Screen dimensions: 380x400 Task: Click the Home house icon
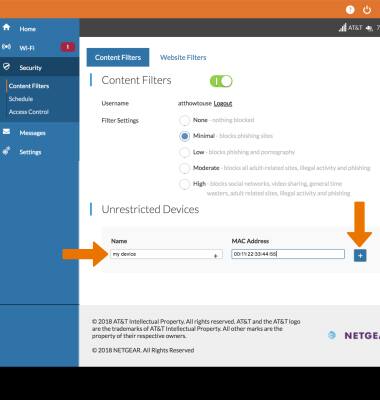(x=6, y=27)
